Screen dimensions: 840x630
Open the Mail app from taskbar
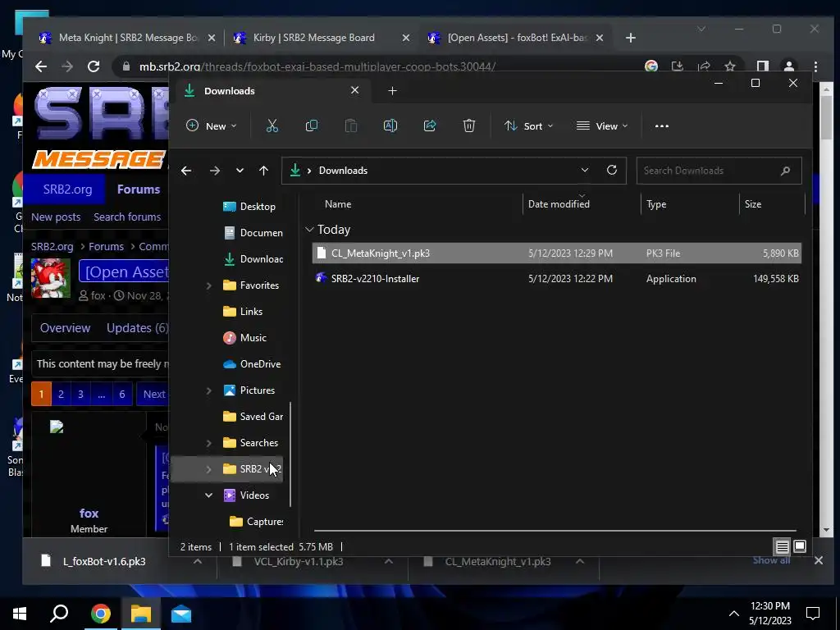pos(181,614)
